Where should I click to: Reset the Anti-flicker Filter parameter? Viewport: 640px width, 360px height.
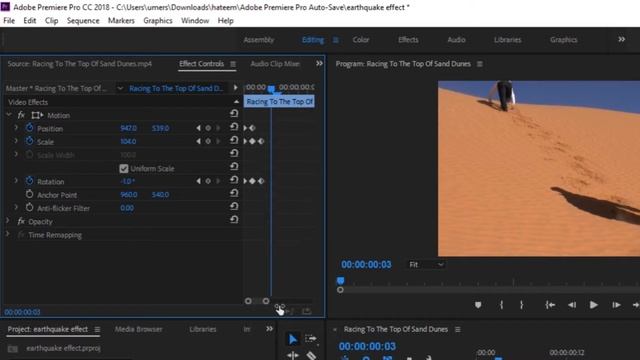pos(234,206)
